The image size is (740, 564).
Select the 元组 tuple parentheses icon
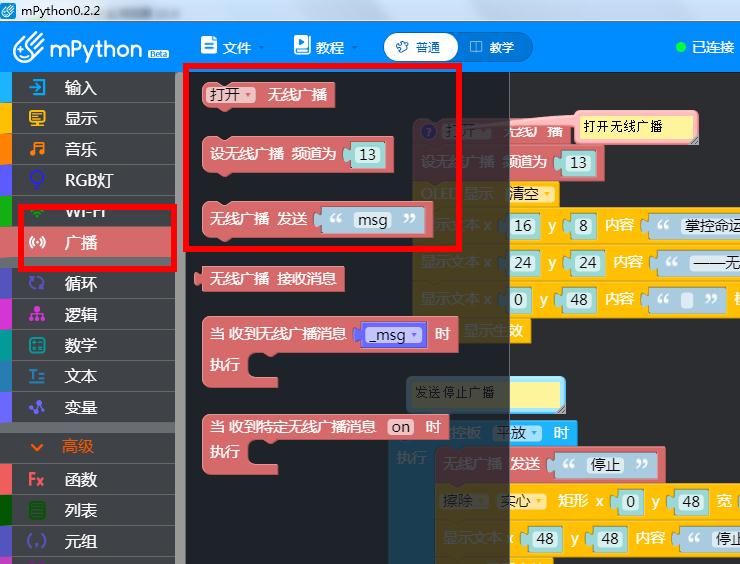point(36,541)
